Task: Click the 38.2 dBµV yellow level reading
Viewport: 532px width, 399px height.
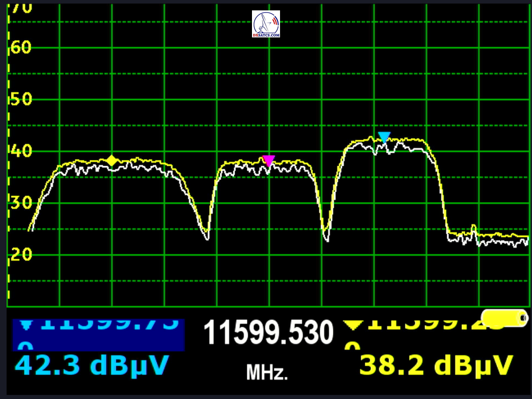Action: coord(436,365)
